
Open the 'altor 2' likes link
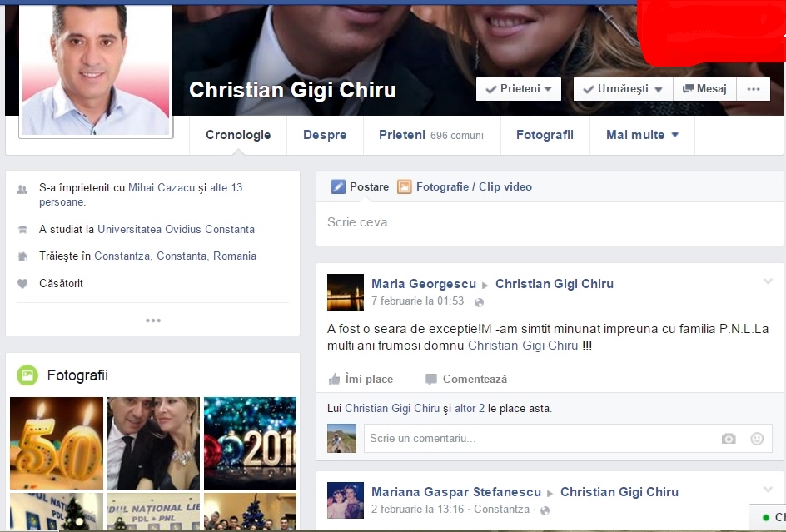(x=470, y=408)
